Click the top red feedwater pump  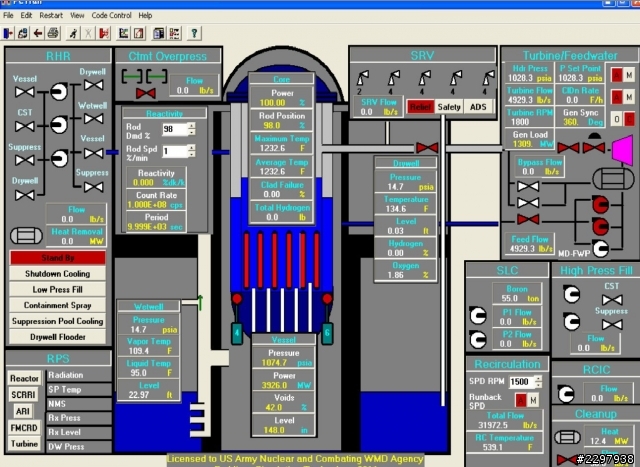pyautogui.click(x=600, y=205)
